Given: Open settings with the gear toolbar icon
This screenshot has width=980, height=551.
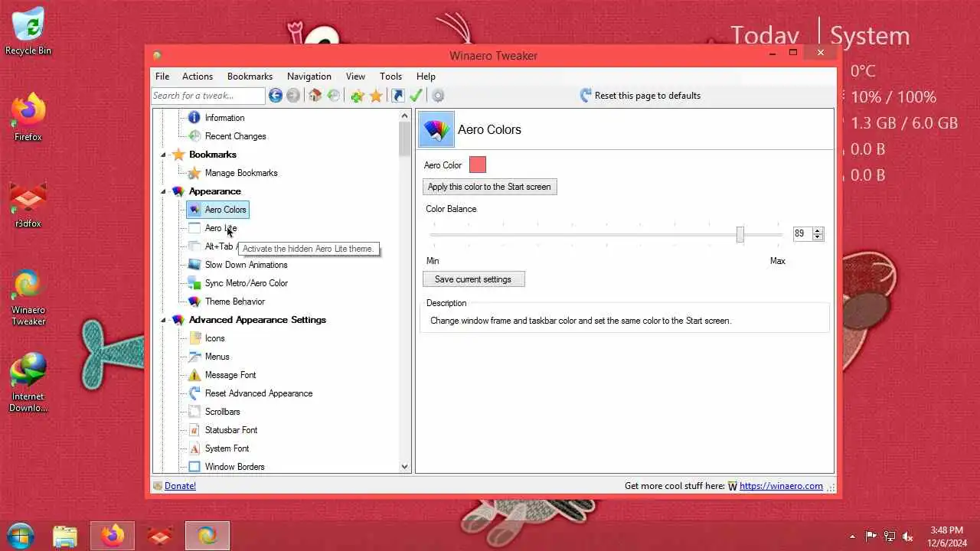Looking at the screenshot, I should click(438, 96).
